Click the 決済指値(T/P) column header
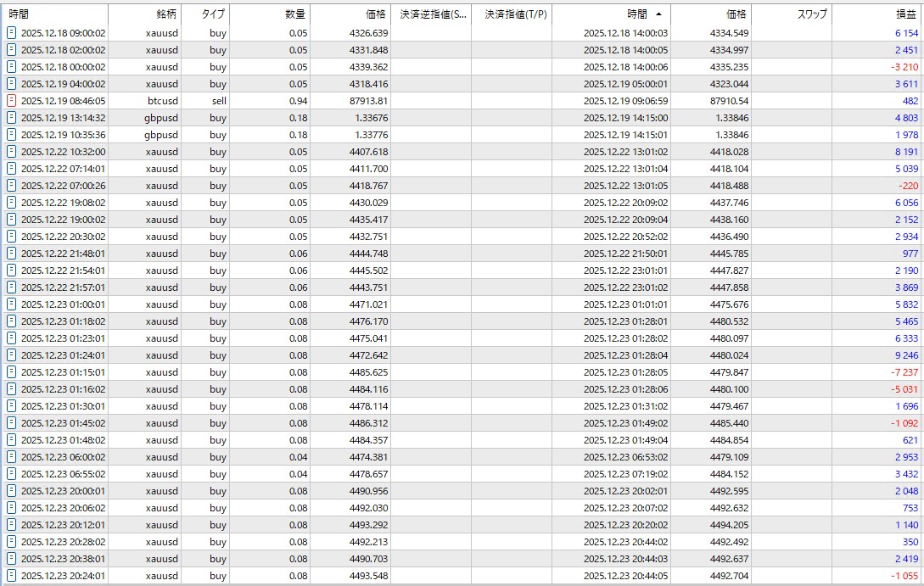 (515, 14)
